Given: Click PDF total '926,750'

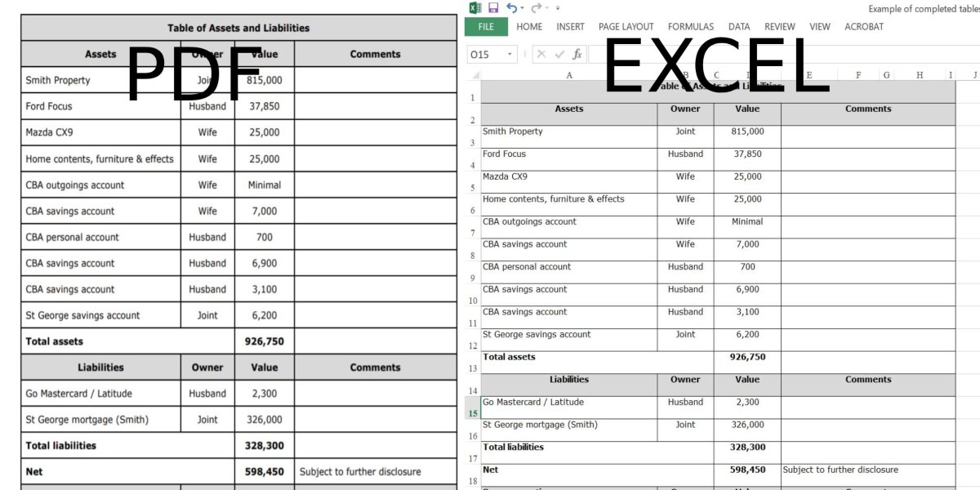Looking at the screenshot, I should [265, 341].
